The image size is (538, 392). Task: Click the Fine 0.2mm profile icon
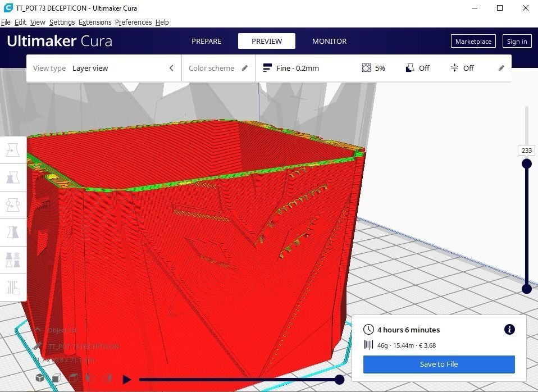pos(267,68)
